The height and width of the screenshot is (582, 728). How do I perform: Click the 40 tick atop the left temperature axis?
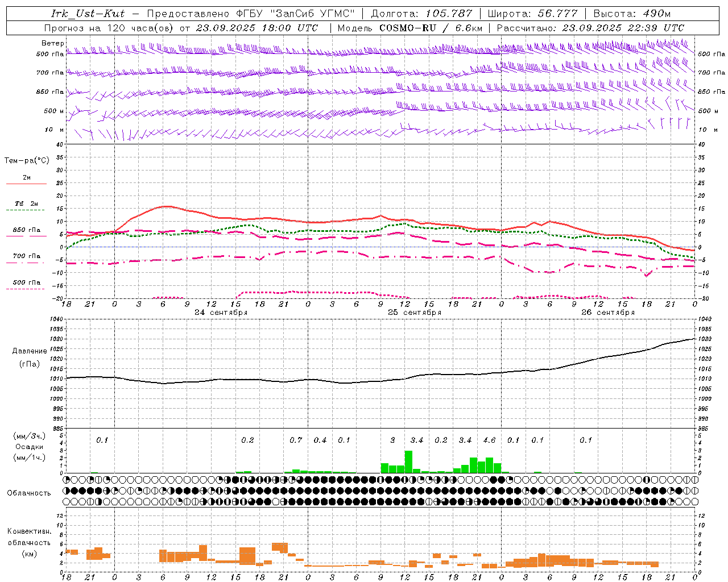[59, 144]
